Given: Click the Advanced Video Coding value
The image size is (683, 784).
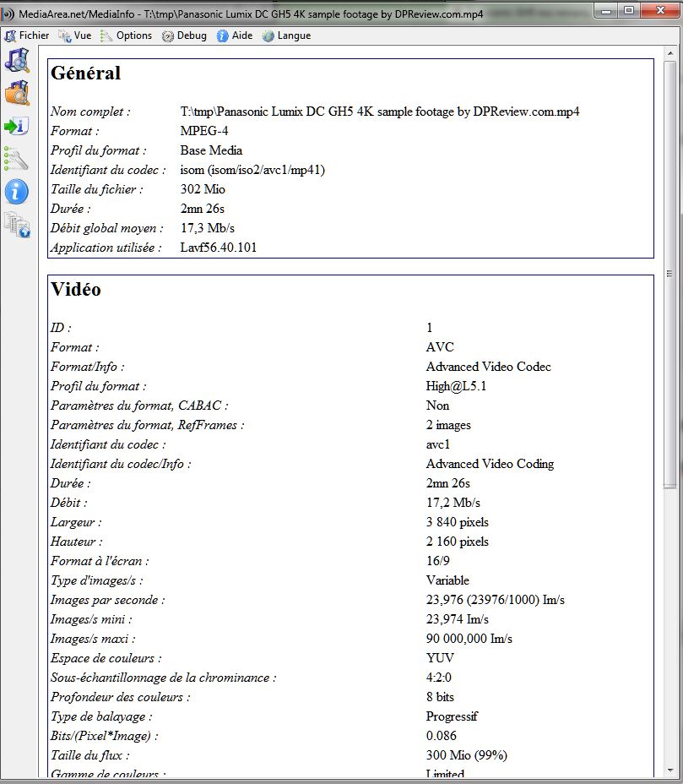Looking at the screenshot, I should [490, 464].
